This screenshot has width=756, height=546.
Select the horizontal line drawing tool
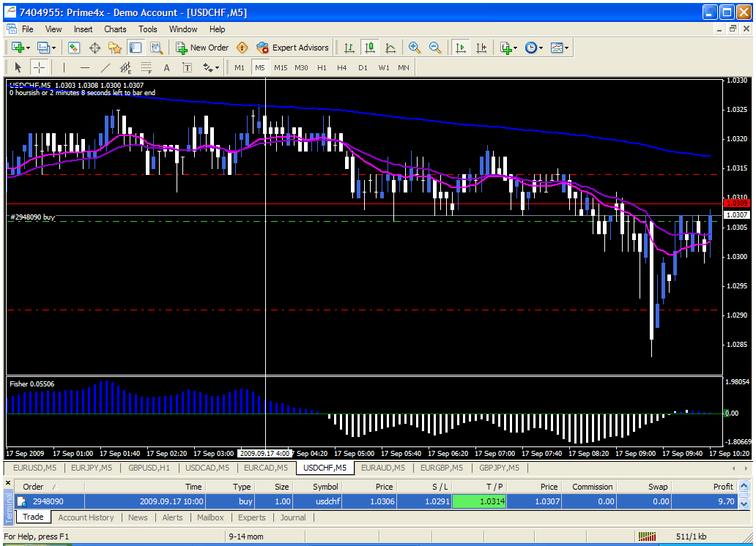click(85, 68)
